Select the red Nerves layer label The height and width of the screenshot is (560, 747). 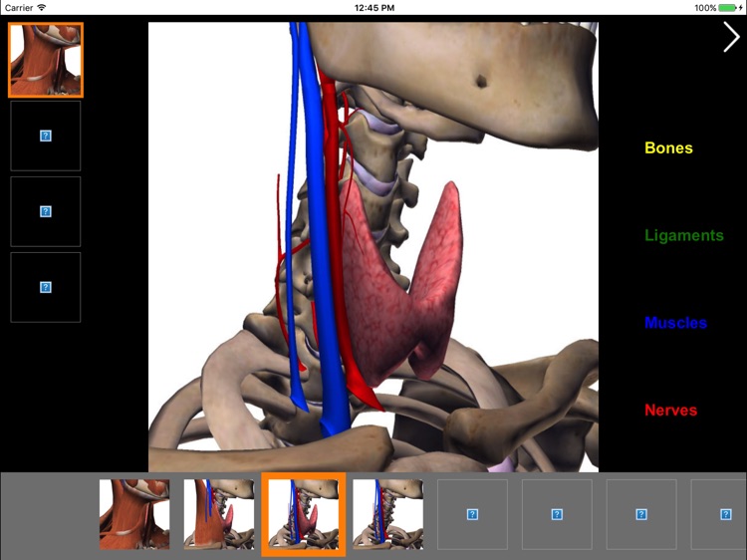pos(670,411)
